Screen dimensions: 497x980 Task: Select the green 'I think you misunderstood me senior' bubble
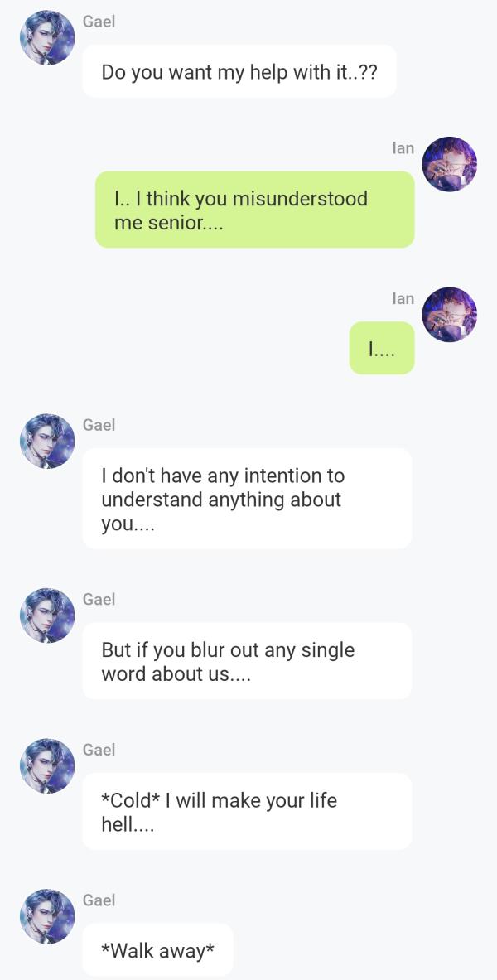[254, 210]
